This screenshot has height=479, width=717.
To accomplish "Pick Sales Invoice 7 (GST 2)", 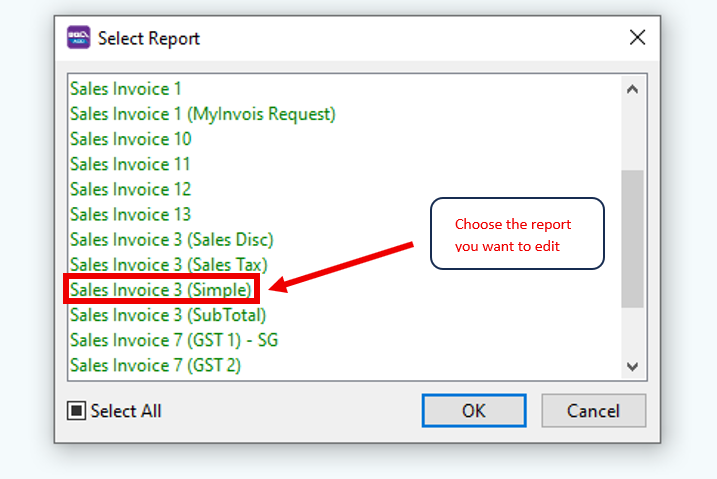I will click(155, 365).
